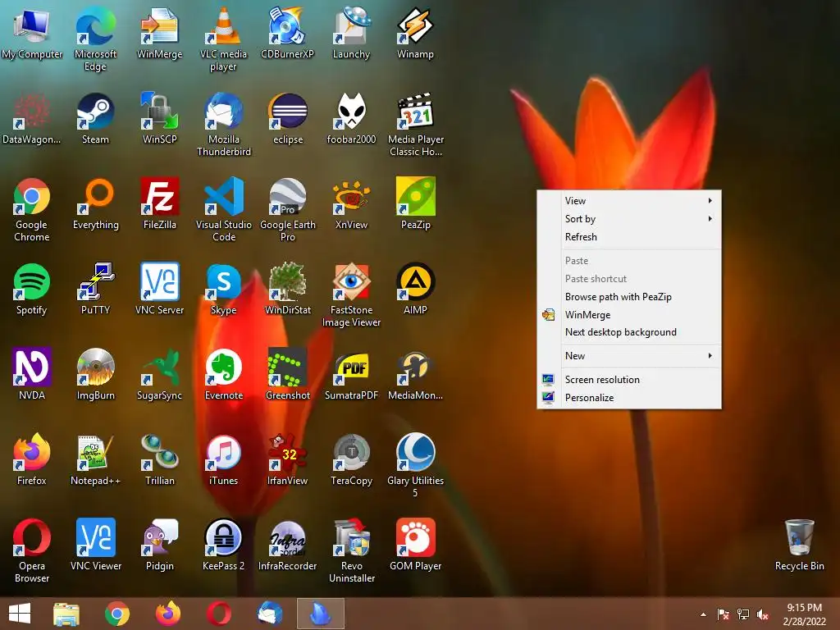The width and height of the screenshot is (840, 630).
Task: Show hidden system tray icons
Action: click(x=703, y=614)
